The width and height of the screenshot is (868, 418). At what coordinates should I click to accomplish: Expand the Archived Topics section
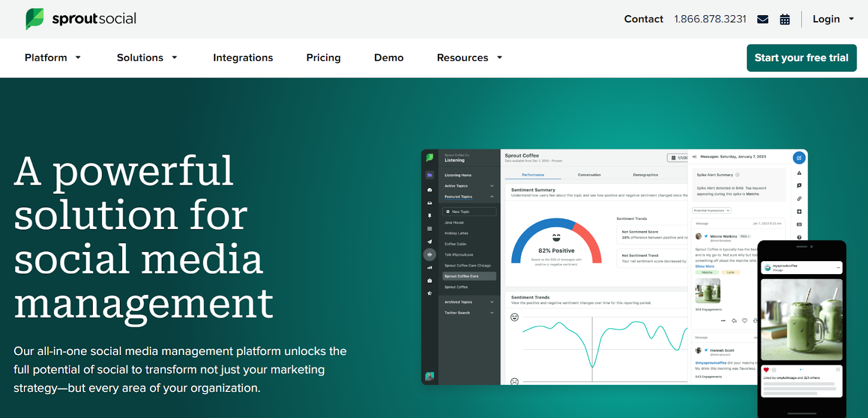point(469,302)
